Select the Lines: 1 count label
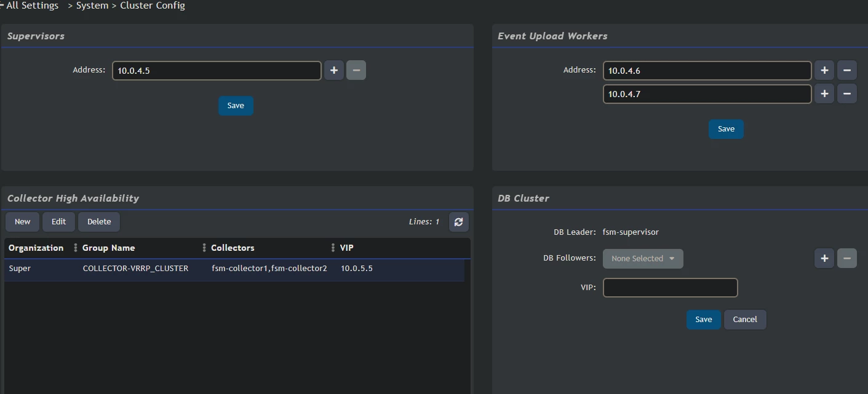This screenshot has width=868, height=394. (x=424, y=222)
